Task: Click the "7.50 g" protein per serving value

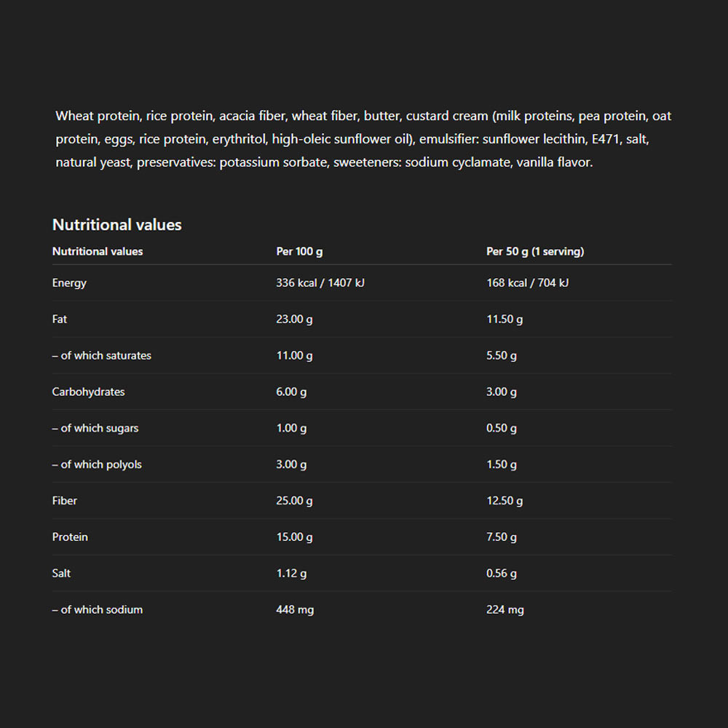Action: click(502, 538)
